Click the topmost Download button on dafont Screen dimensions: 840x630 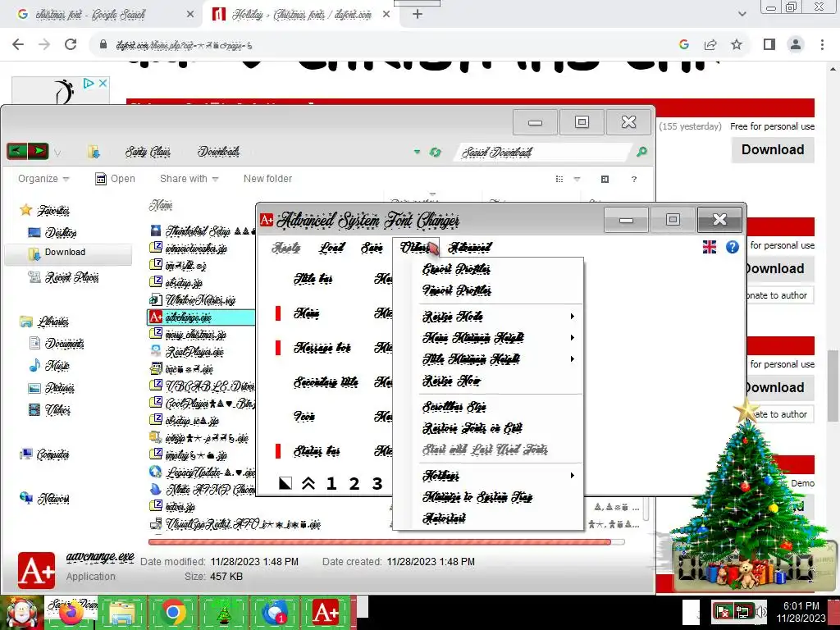tap(773, 149)
